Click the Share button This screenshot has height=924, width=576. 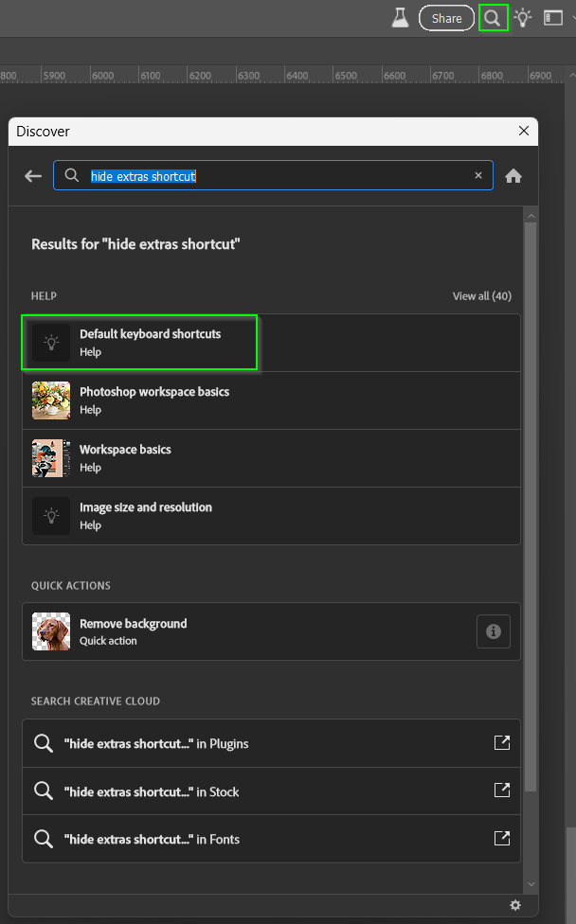pyautogui.click(x=446, y=18)
